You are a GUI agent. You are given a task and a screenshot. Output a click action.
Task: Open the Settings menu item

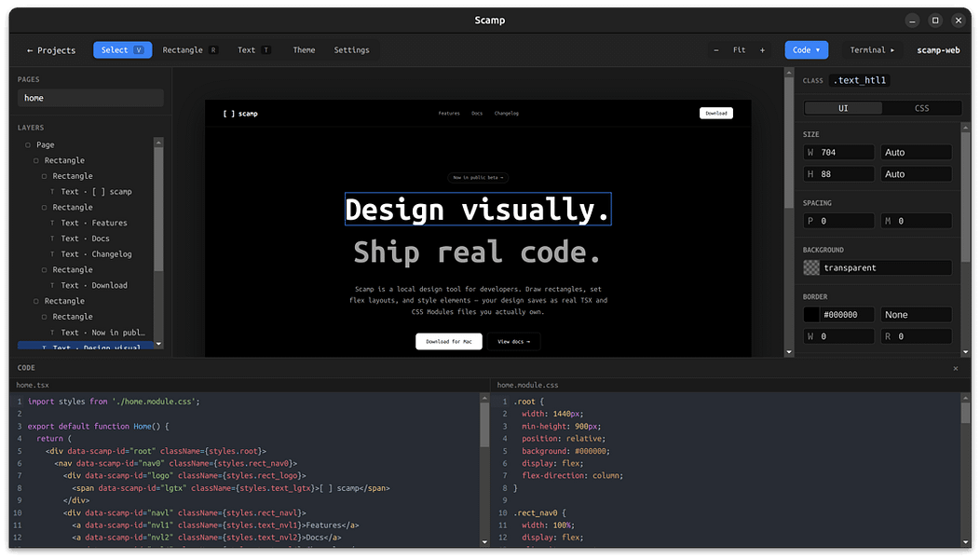(x=351, y=50)
